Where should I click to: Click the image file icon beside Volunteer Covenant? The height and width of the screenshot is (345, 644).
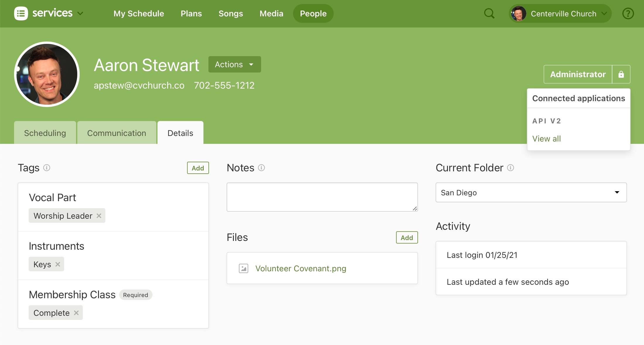coord(243,268)
